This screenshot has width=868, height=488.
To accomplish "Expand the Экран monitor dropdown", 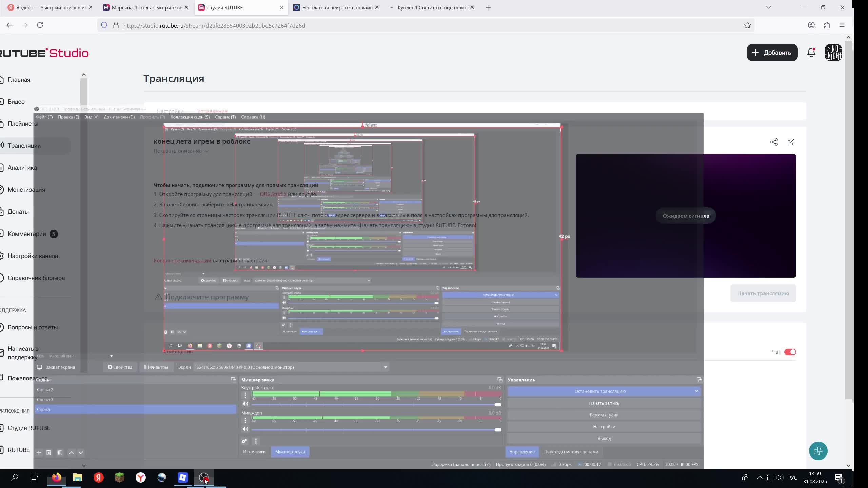I will (385, 367).
